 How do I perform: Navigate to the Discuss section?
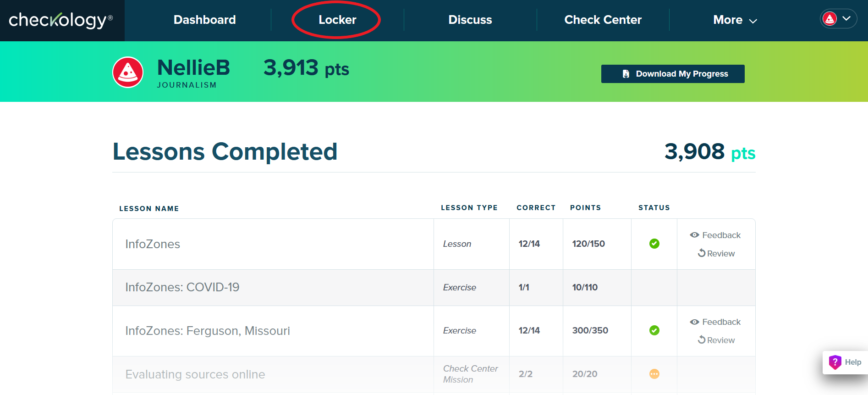coord(470,20)
